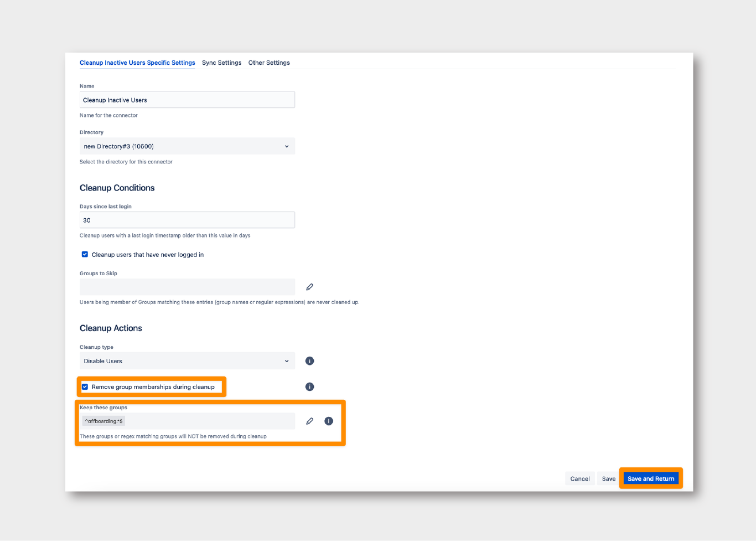Show info for Remove group memberships option

(310, 387)
